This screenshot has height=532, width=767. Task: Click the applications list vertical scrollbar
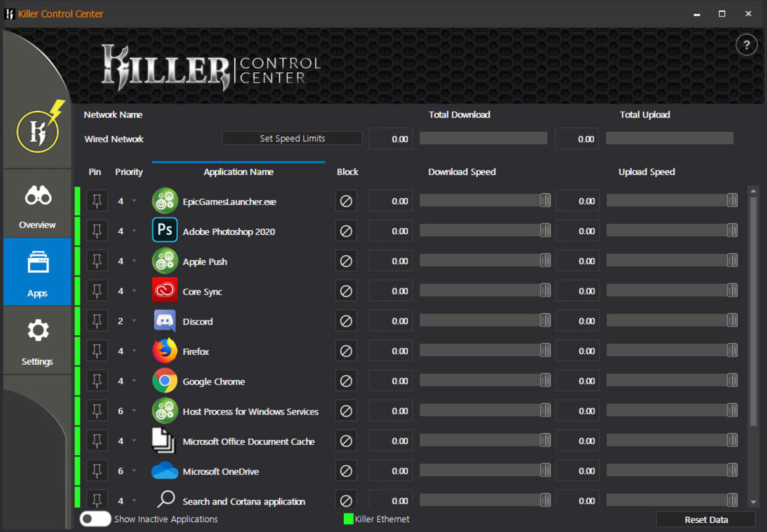753,311
